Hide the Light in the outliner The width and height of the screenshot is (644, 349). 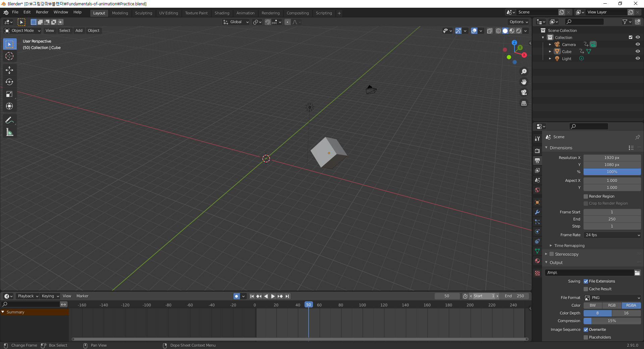click(x=638, y=58)
